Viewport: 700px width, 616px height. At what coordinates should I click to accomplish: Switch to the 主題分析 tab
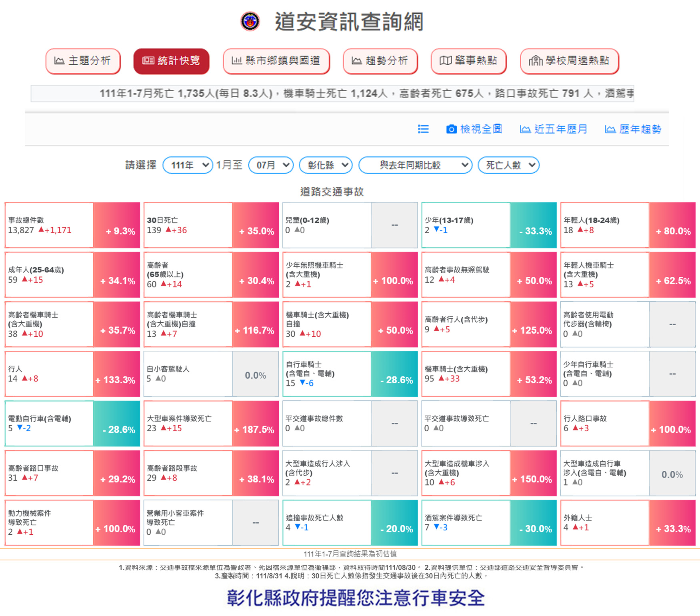[x=83, y=61]
